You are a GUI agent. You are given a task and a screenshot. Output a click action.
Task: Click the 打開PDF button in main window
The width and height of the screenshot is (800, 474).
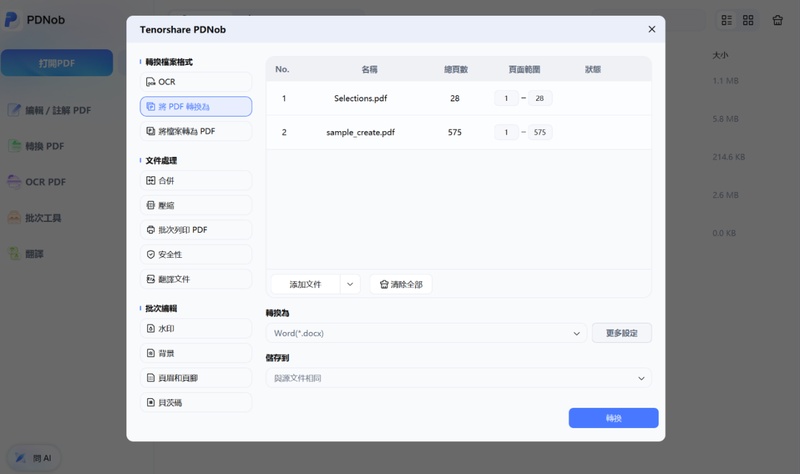(57, 63)
